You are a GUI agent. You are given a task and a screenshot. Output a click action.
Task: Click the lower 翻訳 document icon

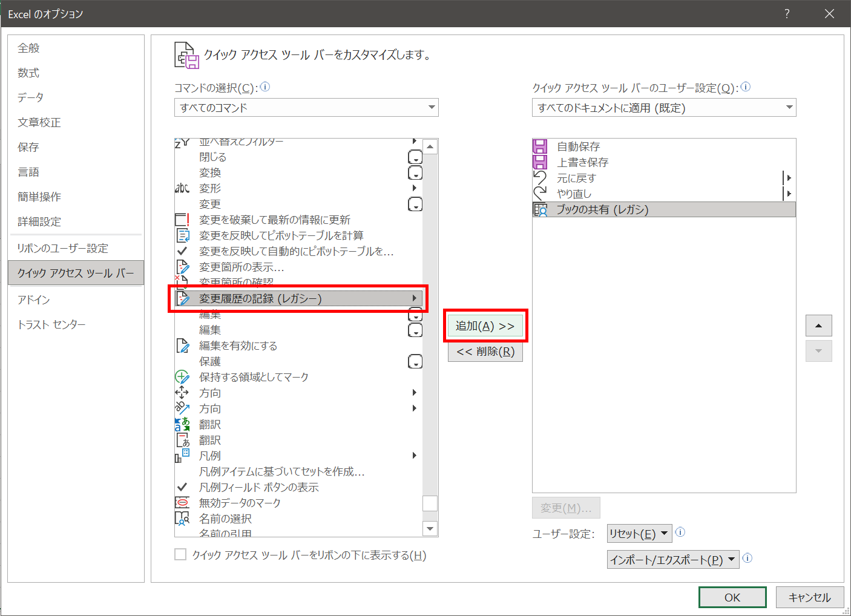182,440
